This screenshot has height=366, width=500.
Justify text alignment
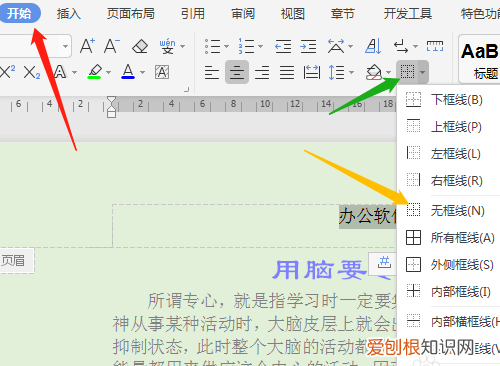pyautogui.click(x=287, y=72)
